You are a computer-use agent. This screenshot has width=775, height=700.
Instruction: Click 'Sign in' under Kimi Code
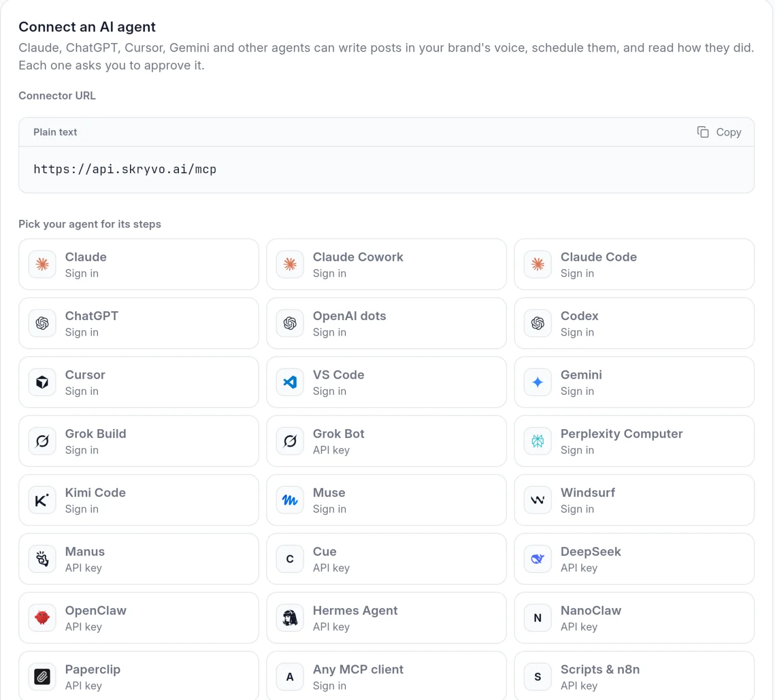[82, 509]
